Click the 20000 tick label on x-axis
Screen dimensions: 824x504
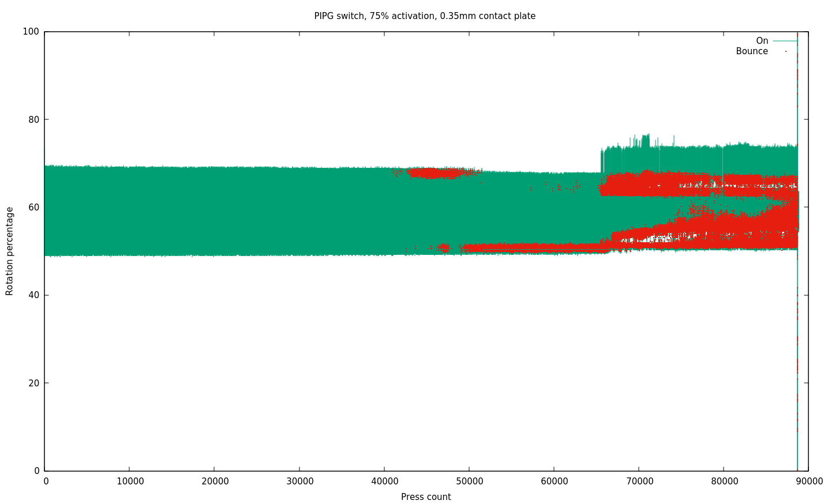[215, 482]
